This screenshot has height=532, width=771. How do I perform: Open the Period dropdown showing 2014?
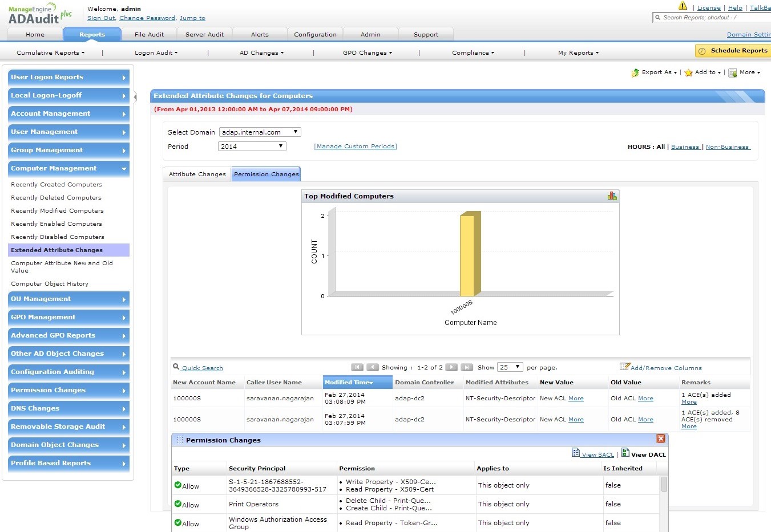click(252, 147)
